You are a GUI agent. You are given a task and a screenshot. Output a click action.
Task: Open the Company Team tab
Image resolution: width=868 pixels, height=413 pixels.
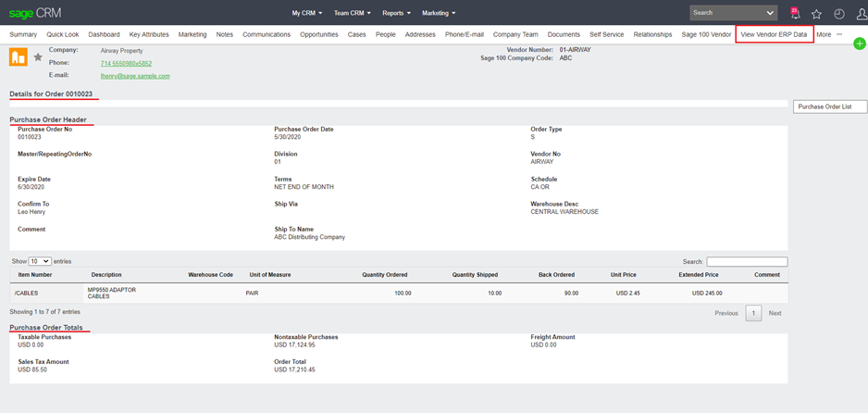pyautogui.click(x=515, y=34)
